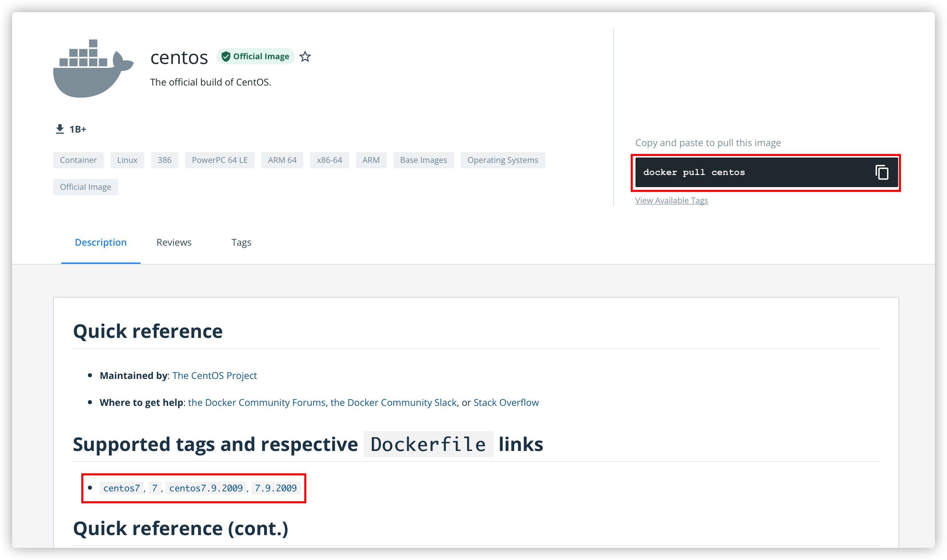947x560 pixels.
Task: Select the Tags tab
Action: 241,242
